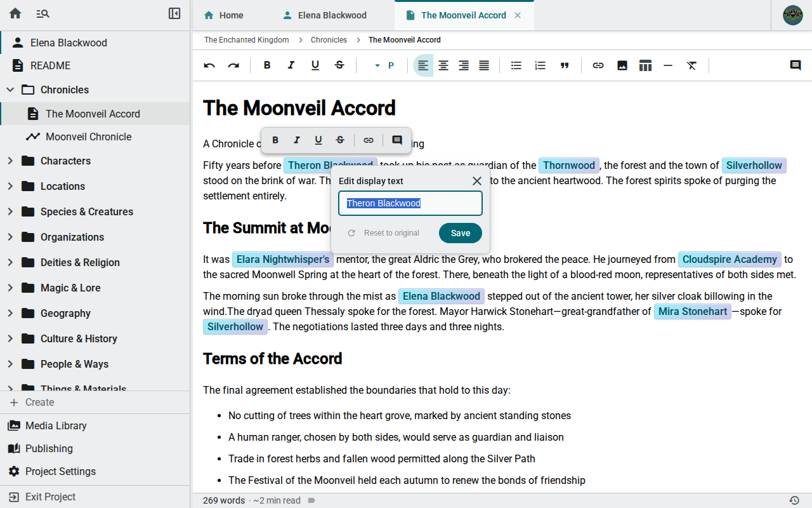This screenshot has height=508, width=812.
Task: Collapse the Chronicles folder
Action: click(10, 90)
